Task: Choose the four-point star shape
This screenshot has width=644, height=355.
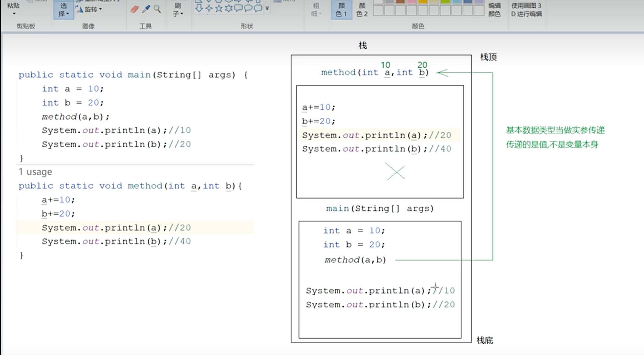Action: click(x=209, y=8)
